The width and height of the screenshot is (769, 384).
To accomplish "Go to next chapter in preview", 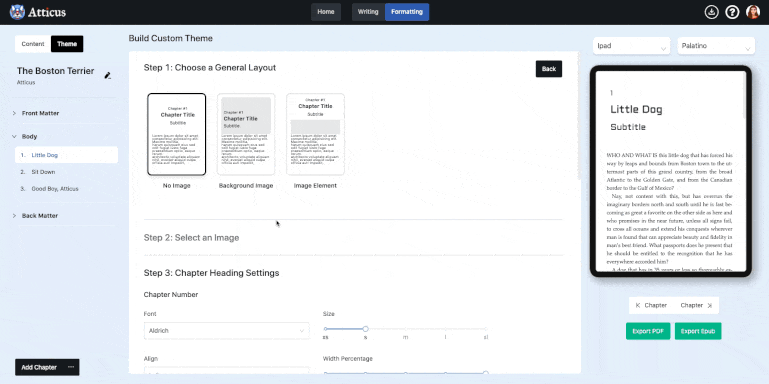I will point(696,305).
